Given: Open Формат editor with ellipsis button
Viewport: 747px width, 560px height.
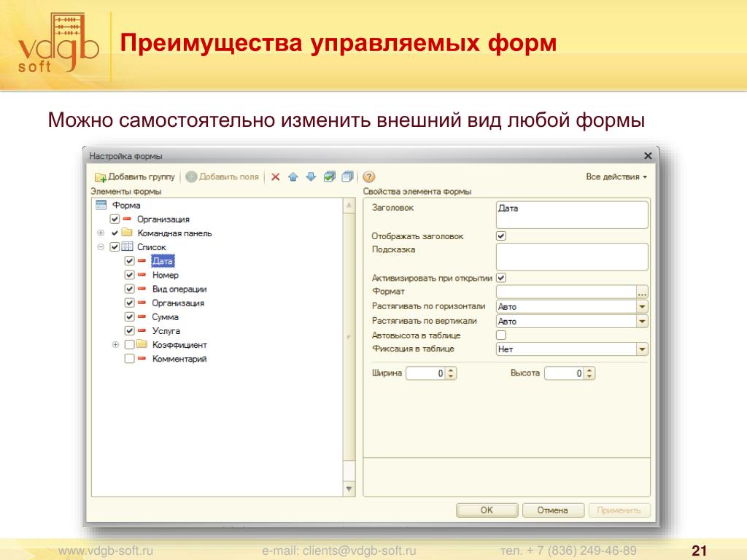Looking at the screenshot, I should [x=642, y=292].
